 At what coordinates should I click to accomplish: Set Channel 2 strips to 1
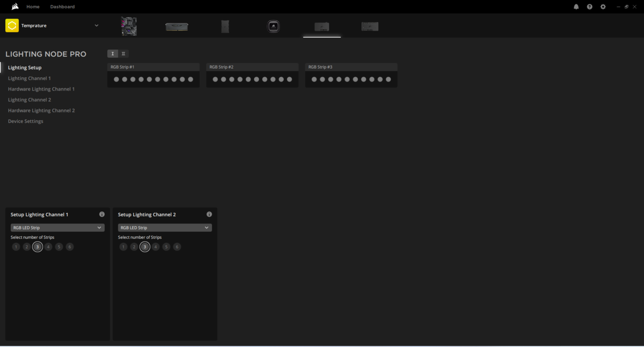[x=123, y=247]
